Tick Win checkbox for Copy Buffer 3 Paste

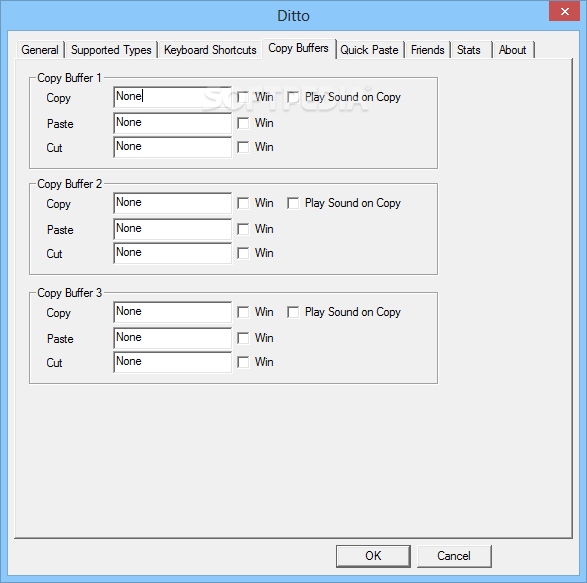pos(243,338)
